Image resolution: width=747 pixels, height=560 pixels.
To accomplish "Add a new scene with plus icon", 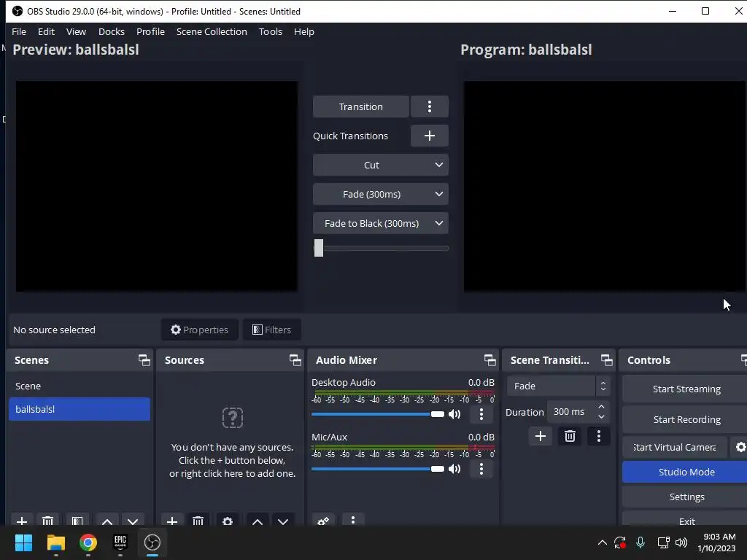I will point(21,521).
